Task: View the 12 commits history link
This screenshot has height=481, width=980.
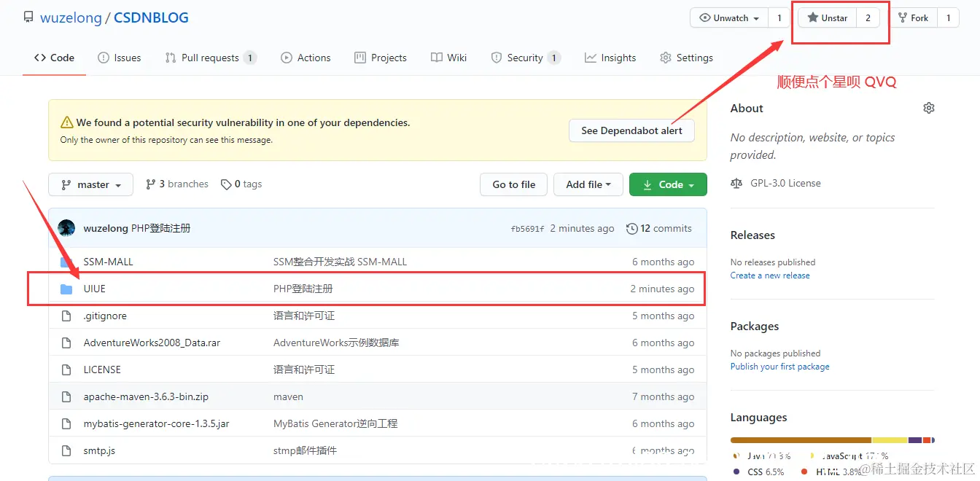Action: (x=659, y=228)
